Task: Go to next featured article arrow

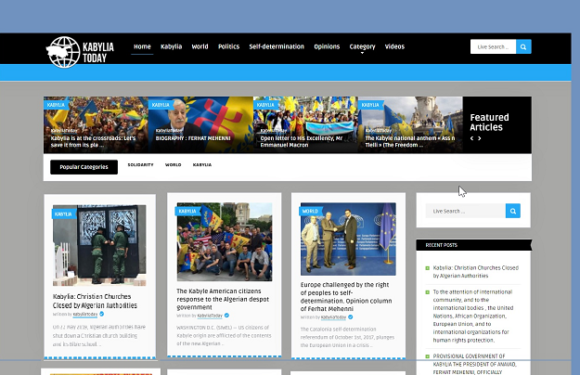Action: 479,138
